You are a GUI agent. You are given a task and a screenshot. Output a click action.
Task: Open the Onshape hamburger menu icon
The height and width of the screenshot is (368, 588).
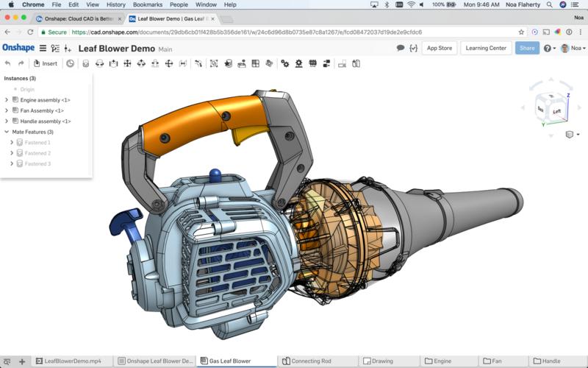pyautogui.click(x=43, y=48)
